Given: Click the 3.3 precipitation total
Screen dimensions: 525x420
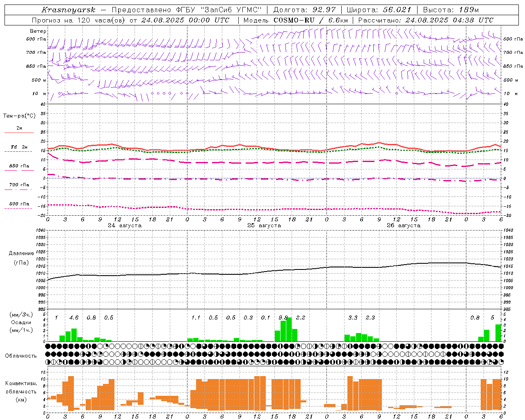Looking at the screenshot, I should (x=353, y=318).
